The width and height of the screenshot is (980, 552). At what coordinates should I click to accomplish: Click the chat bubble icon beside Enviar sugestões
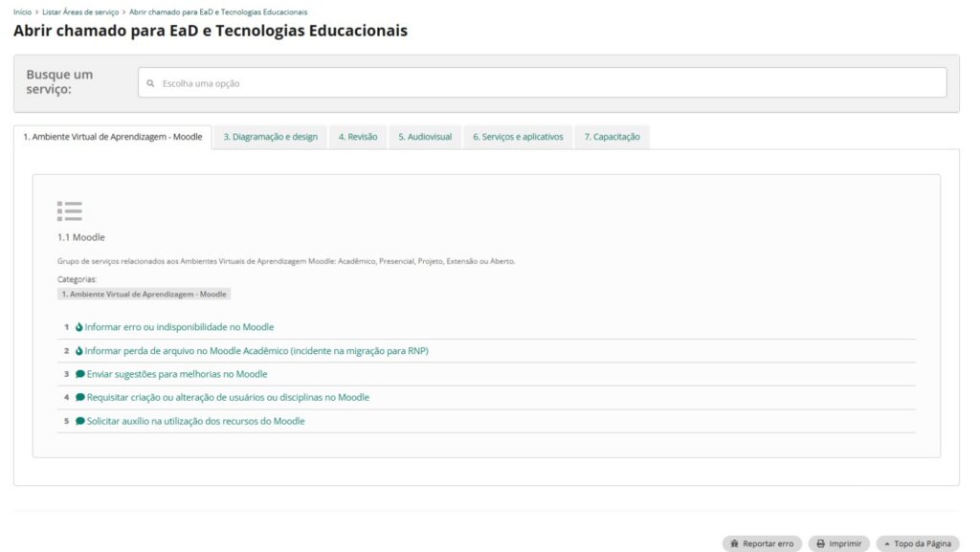(80, 374)
